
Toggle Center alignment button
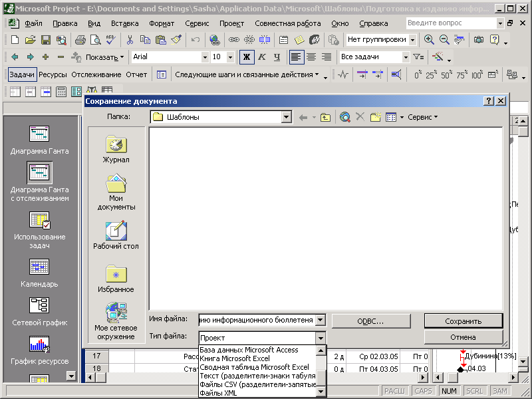tap(311, 57)
